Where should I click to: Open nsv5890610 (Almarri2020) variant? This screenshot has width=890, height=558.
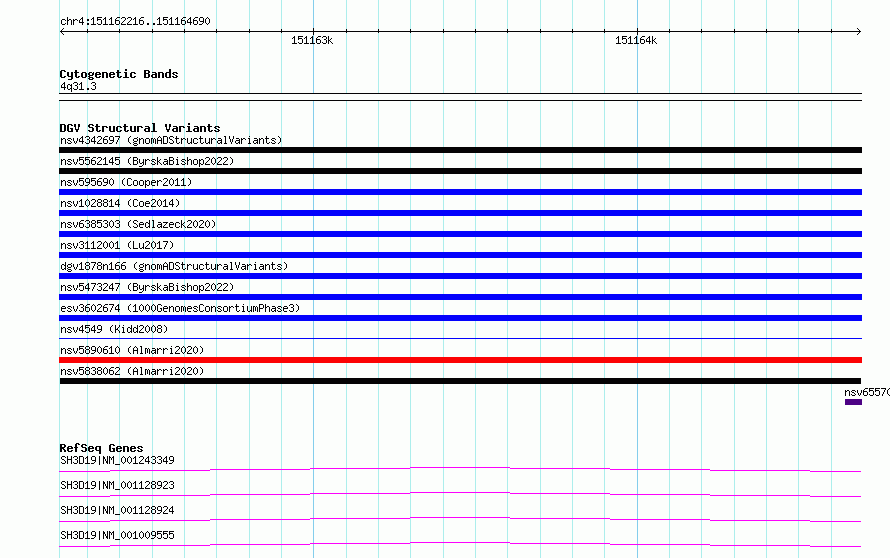pos(132,350)
